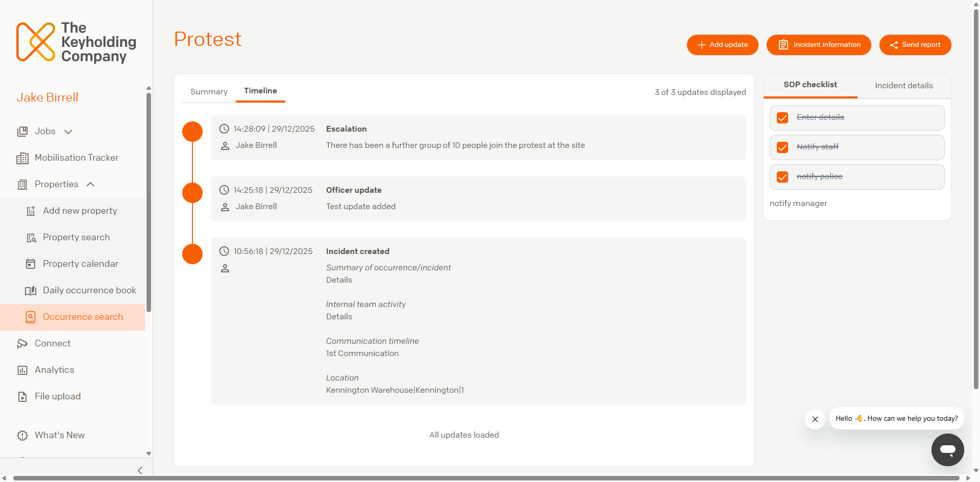Click the Officer update timeline marker dot

point(192,193)
